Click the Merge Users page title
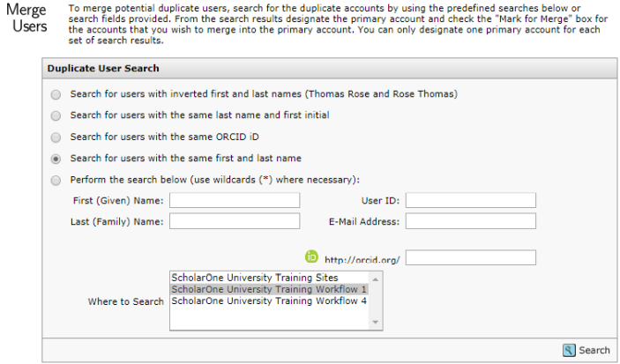Viewport: 620px width, 364px height. [26, 18]
